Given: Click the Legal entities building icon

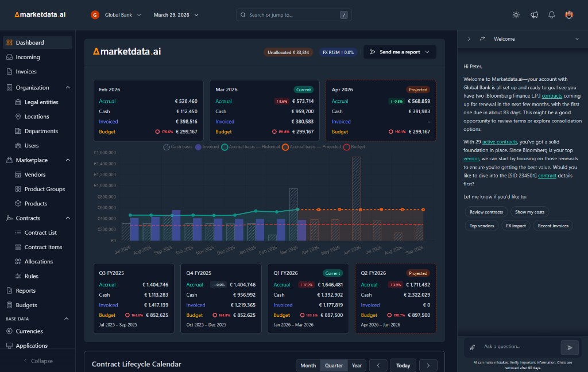Looking at the screenshot, I should pos(18,102).
